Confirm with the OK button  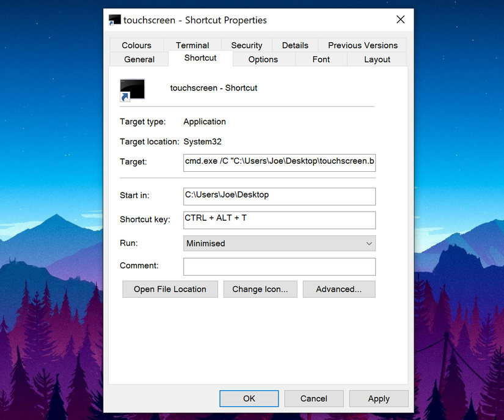coord(249,399)
